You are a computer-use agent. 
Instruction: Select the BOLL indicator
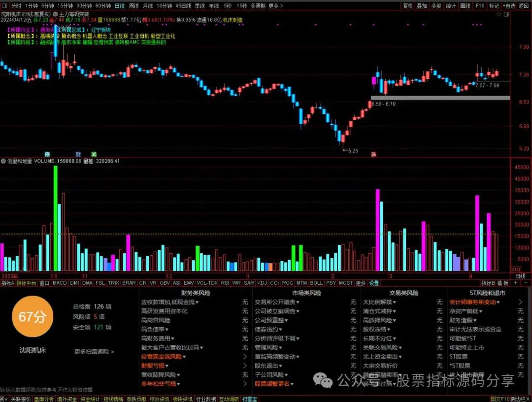316,283
